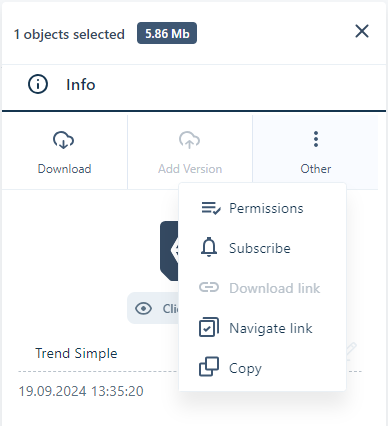The width and height of the screenshot is (388, 426).
Task: Click the eye preview icon
Action: pos(144,308)
